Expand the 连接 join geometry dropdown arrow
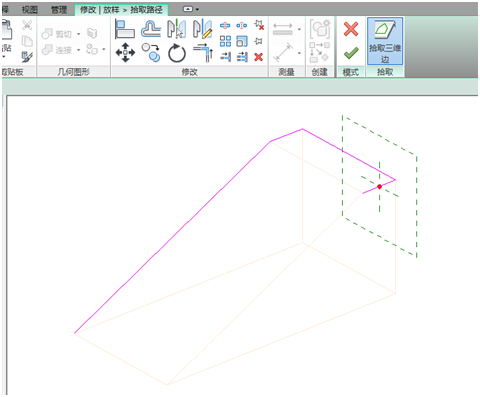Screen dimensions: 480x397 click(x=79, y=50)
